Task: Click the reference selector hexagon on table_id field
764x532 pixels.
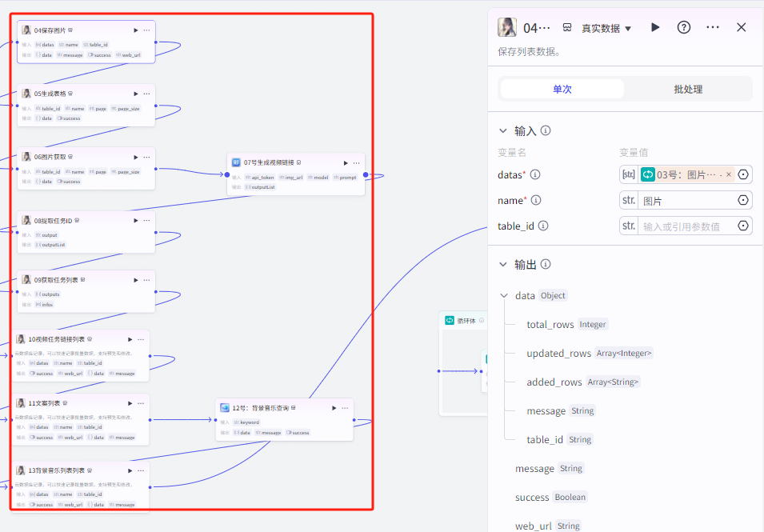Action: coord(742,226)
